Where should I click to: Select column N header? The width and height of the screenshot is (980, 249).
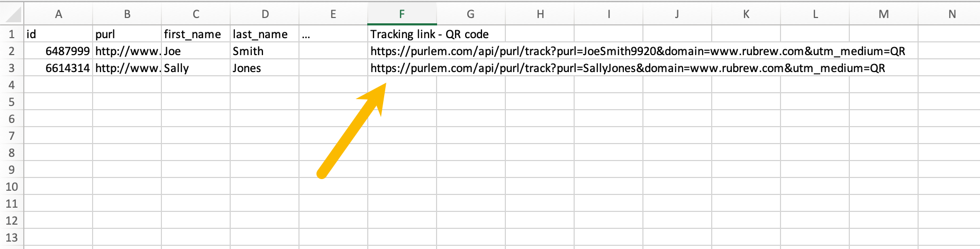pyautogui.click(x=952, y=14)
